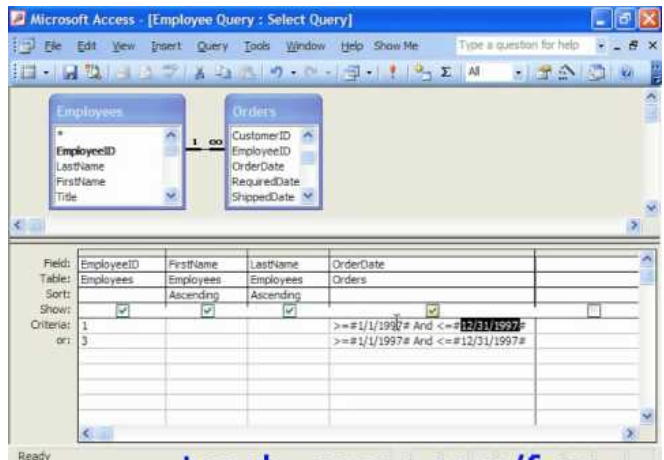
Task: Open the File menu
Action: tap(53, 45)
